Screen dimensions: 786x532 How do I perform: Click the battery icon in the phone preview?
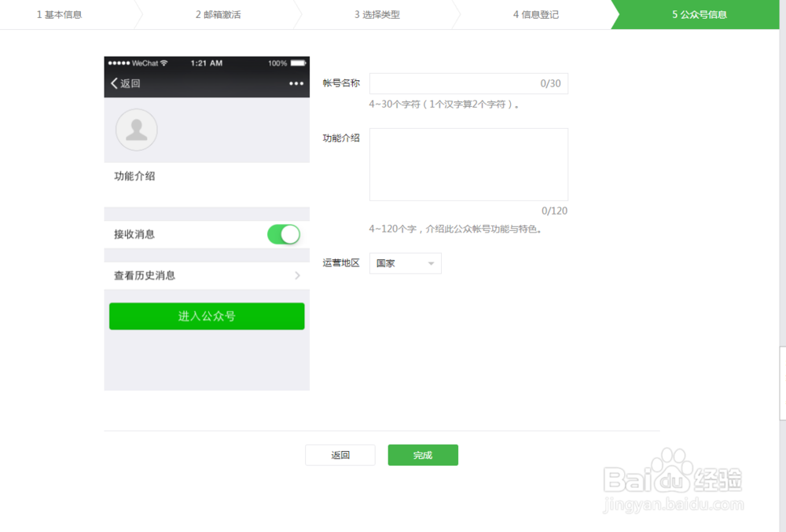click(x=297, y=63)
